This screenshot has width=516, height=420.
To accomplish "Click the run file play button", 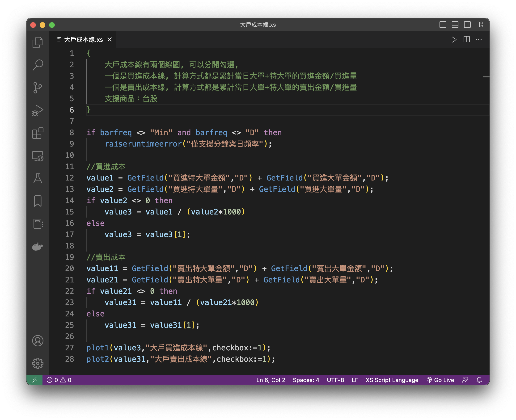I will [454, 39].
